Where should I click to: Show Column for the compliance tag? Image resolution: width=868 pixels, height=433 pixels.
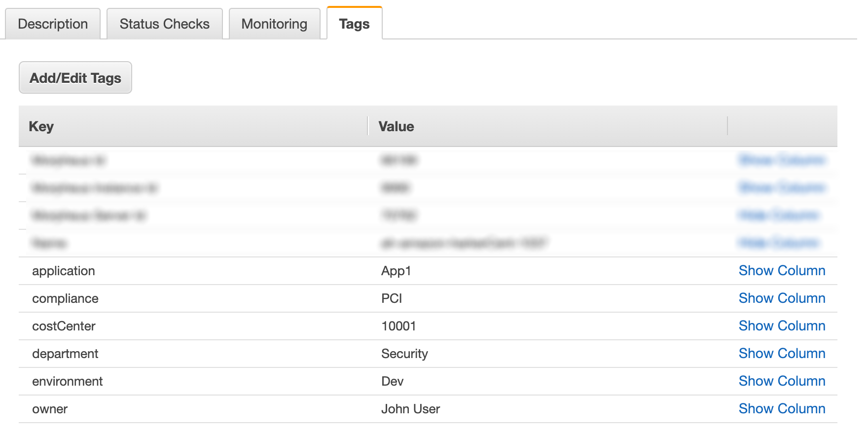tap(782, 298)
